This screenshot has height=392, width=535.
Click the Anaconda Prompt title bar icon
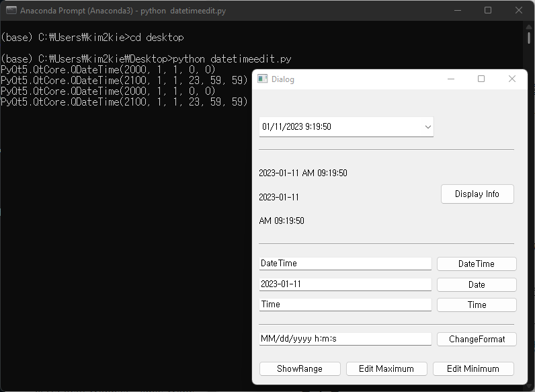[11, 11]
